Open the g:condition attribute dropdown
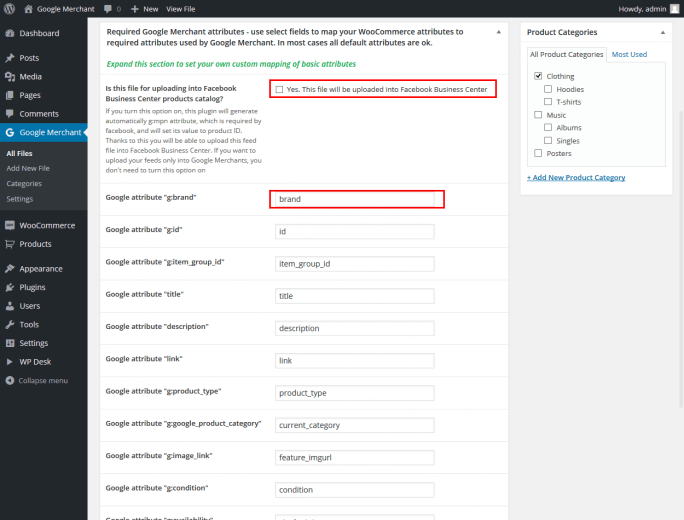 355,489
